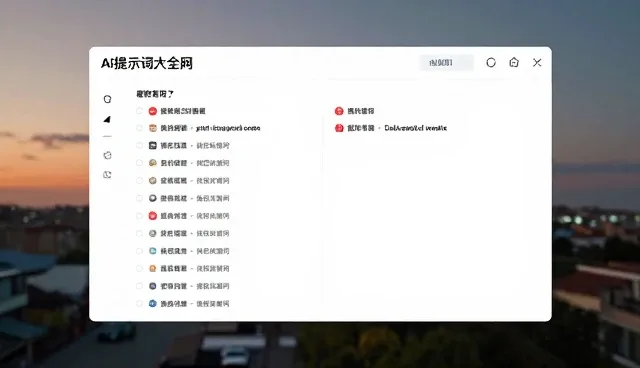
Task: Close the AI提示词大全网 window
Action: point(537,62)
